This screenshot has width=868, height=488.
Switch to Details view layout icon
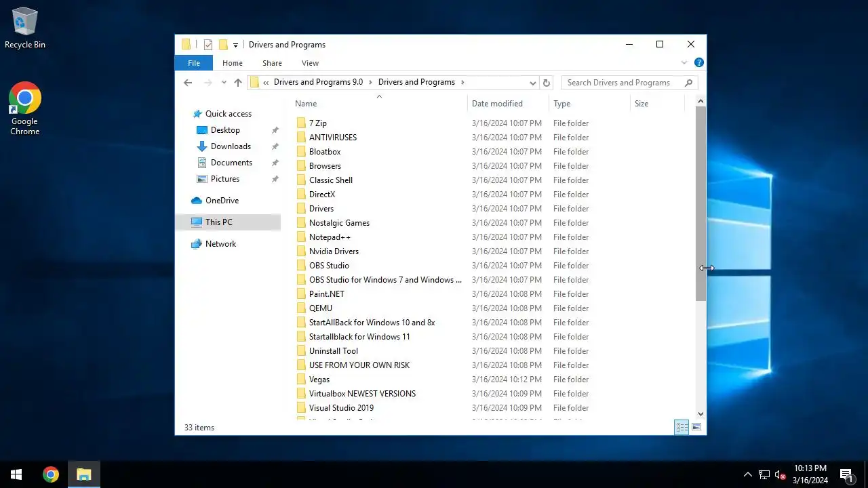(x=682, y=427)
